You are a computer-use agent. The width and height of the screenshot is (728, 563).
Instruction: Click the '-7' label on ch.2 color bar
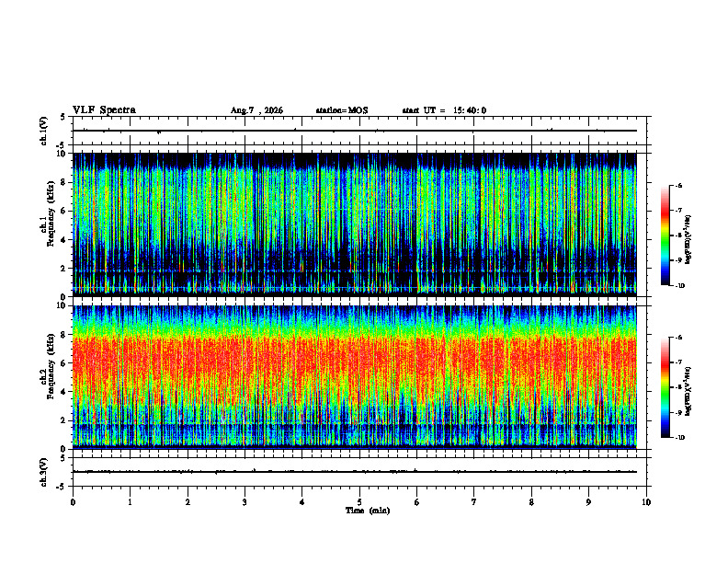click(x=678, y=362)
